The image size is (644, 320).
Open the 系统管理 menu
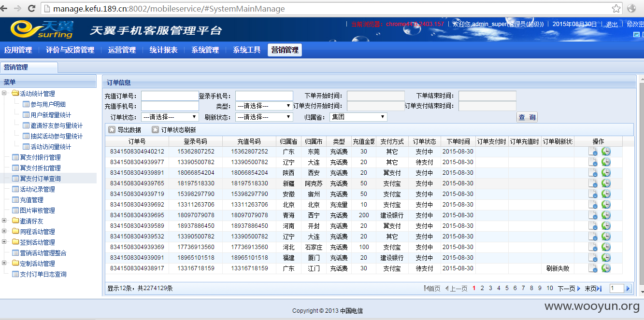point(205,50)
